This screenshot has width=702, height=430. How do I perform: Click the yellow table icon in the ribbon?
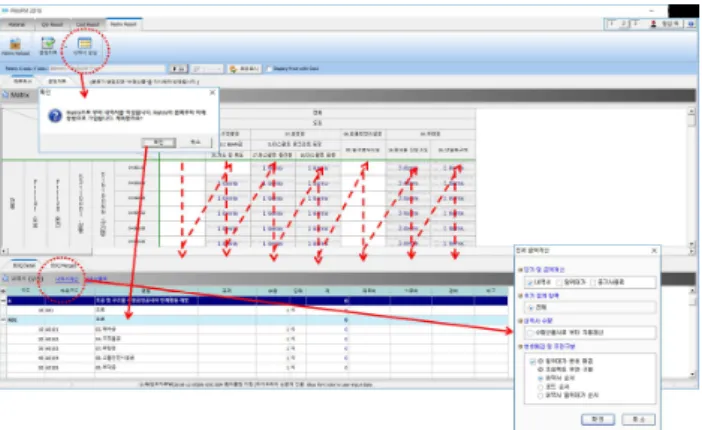tap(84, 43)
